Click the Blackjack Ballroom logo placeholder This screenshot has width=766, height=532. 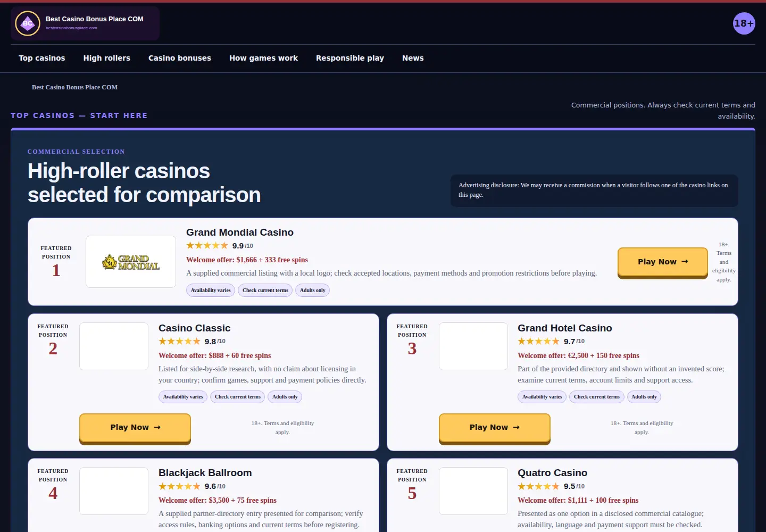(114, 491)
